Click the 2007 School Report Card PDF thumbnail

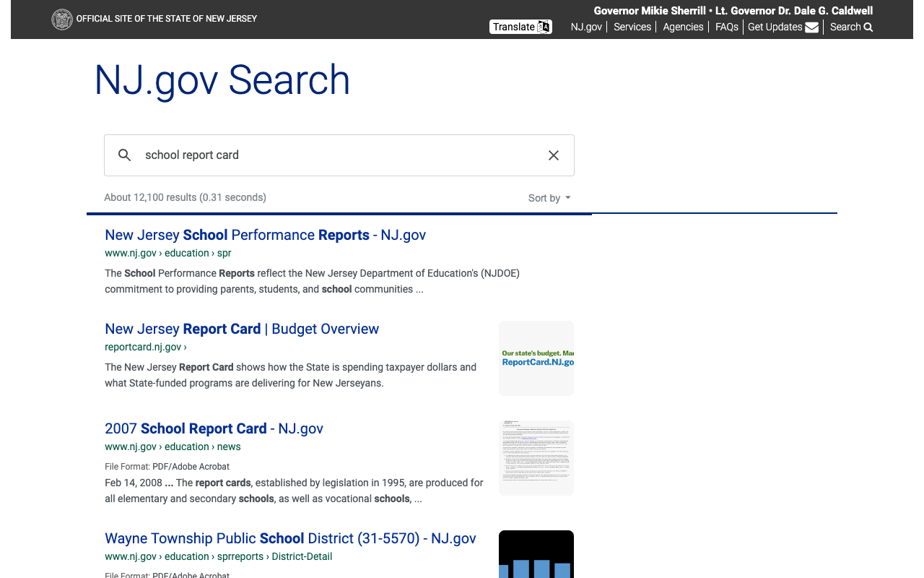click(536, 458)
